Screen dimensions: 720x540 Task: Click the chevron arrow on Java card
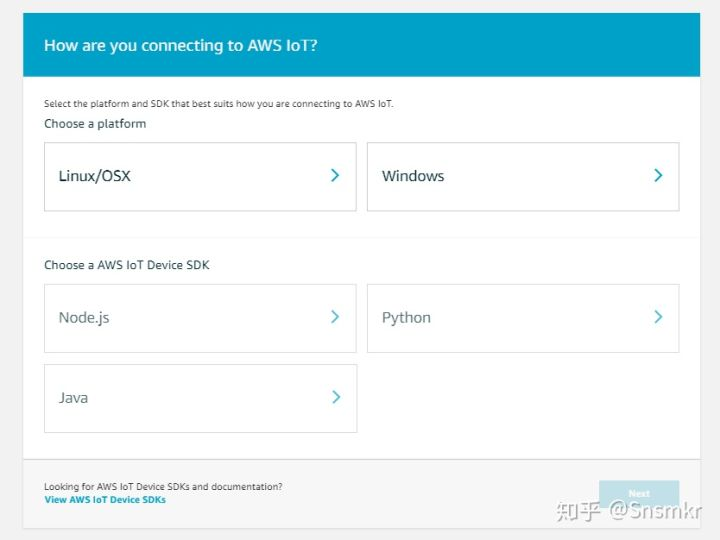(x=336, y=397)
